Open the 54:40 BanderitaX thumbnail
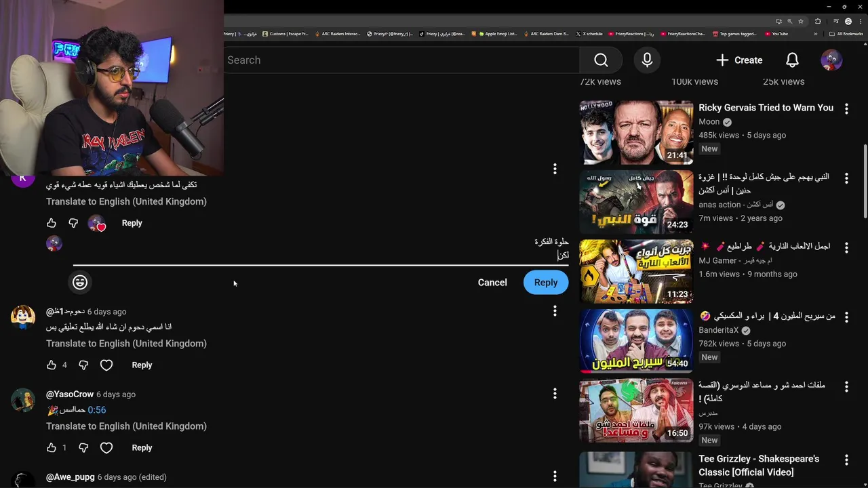The width and height of the screenshot is (868, 488). click(x=636, y=341)
